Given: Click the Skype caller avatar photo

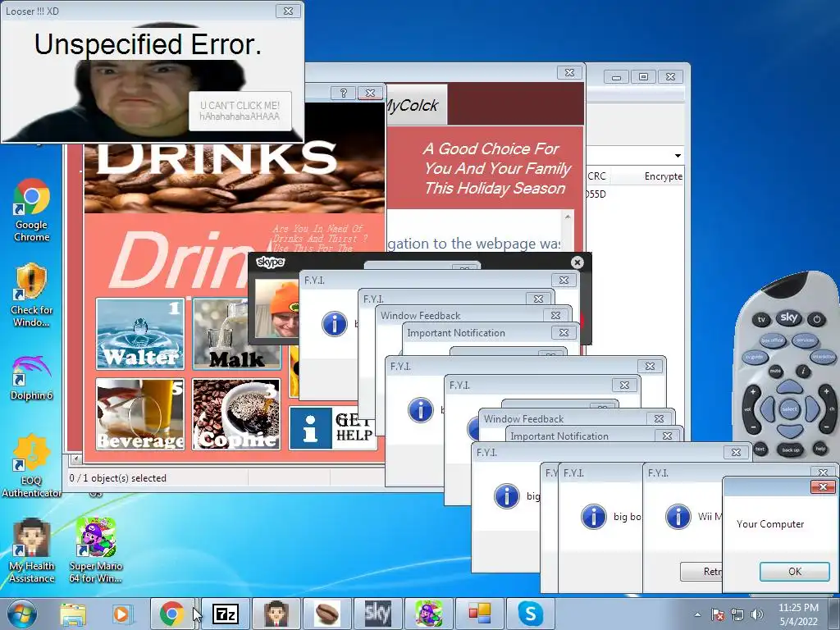Looking at the screenshot, I should coord(276,308).
